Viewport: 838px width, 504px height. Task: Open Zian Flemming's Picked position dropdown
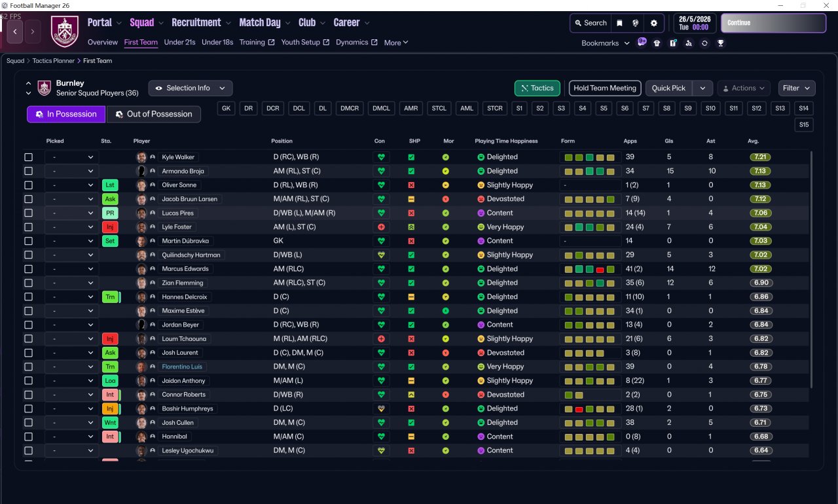(72, 283)
